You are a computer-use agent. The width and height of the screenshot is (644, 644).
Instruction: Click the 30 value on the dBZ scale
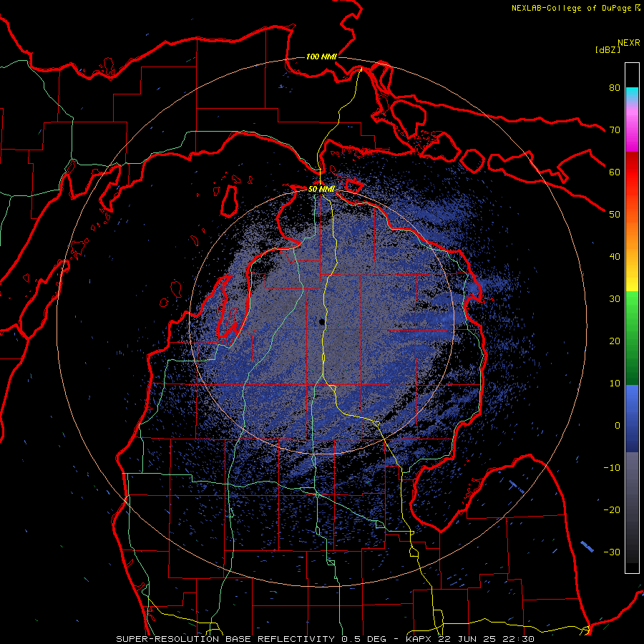(615, 298)
